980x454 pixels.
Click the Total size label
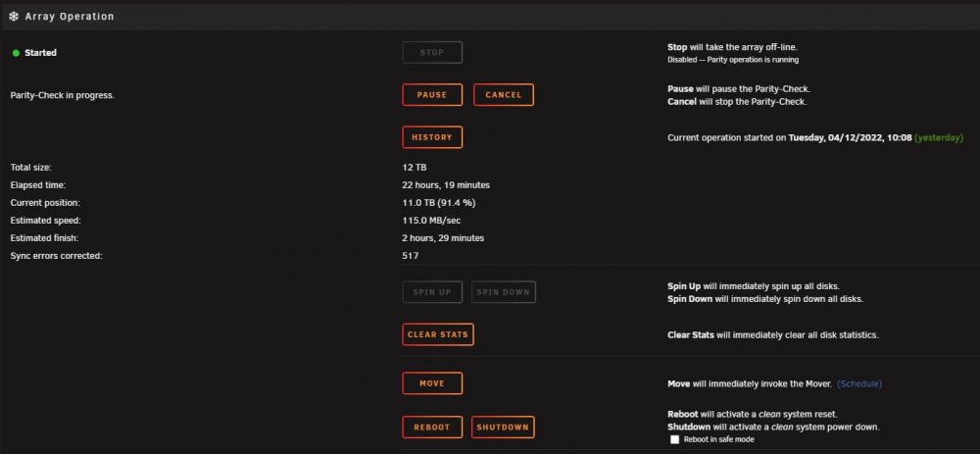[x=30, y=168]
